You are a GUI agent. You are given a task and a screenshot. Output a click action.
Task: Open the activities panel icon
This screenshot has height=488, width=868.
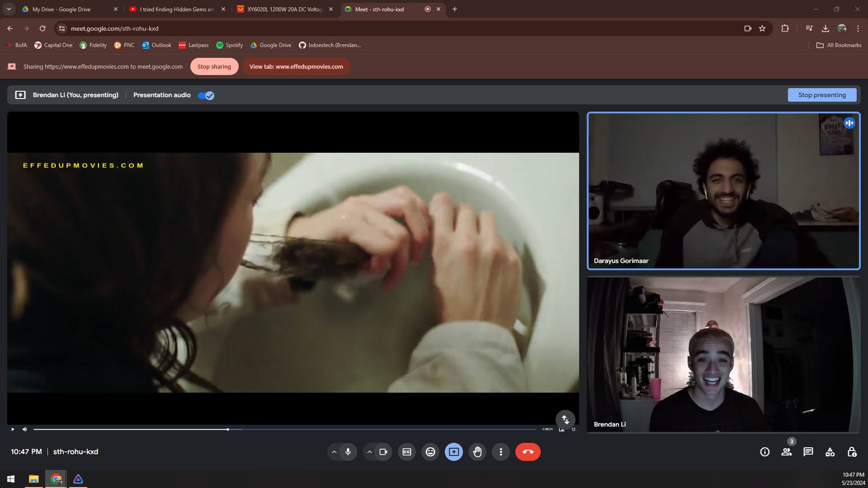[830, 452]
